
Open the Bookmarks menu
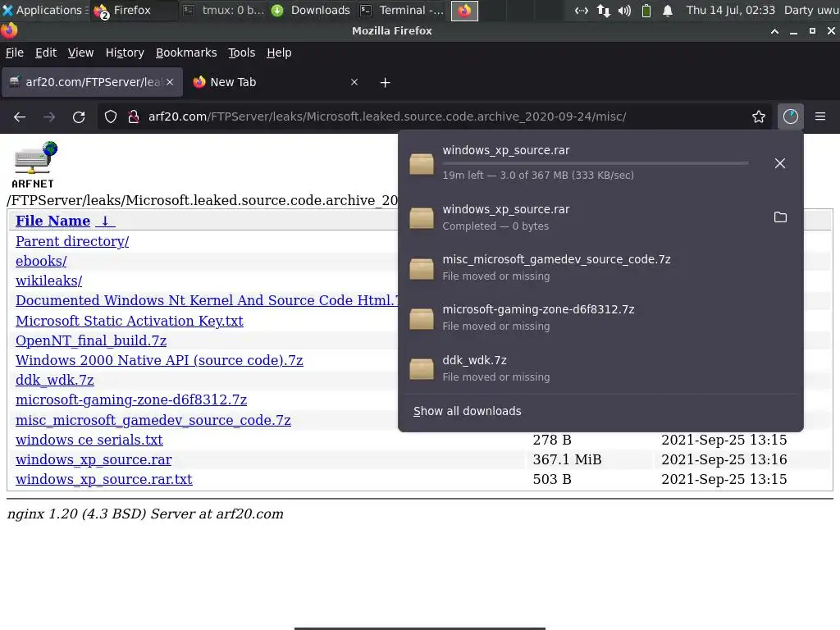tap(186, 52)
